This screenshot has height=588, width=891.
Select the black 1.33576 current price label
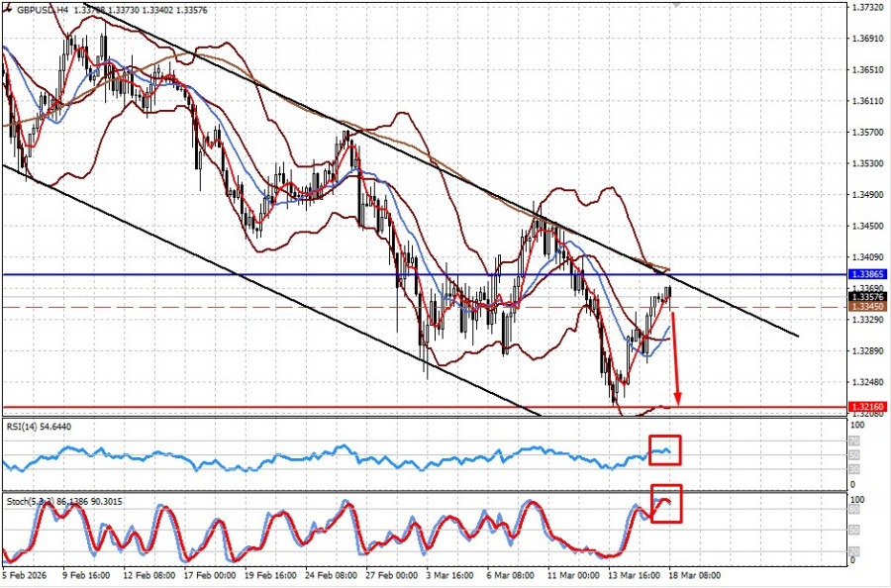pos(867,297)
